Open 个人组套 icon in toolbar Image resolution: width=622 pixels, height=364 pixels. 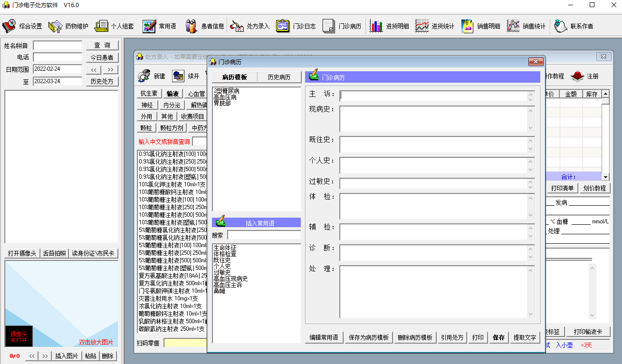point(115,26)
